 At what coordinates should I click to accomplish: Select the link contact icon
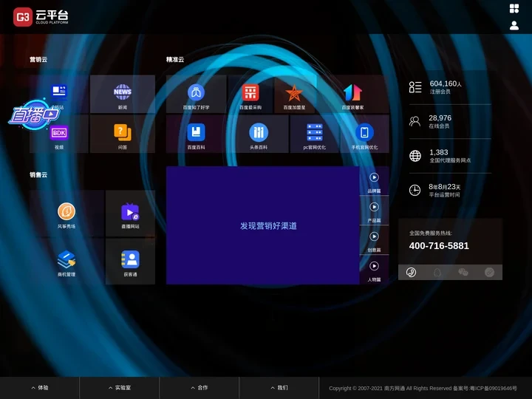point(489,272)
